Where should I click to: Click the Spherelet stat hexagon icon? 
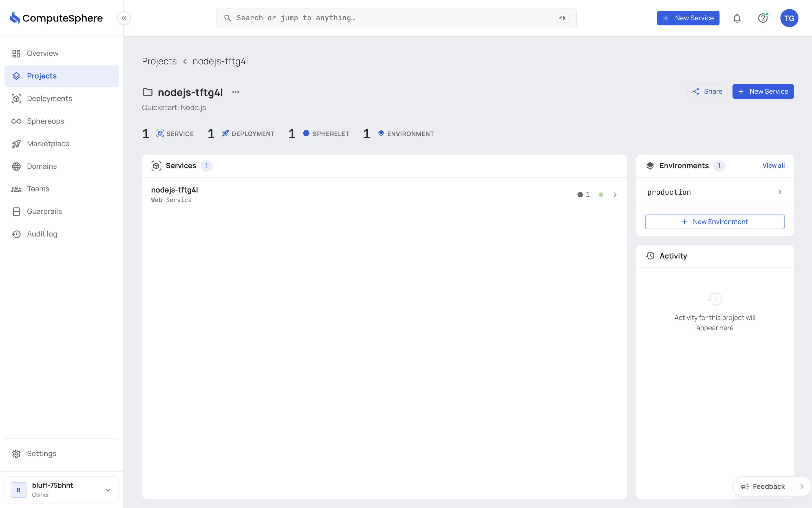tap(306, 133)
